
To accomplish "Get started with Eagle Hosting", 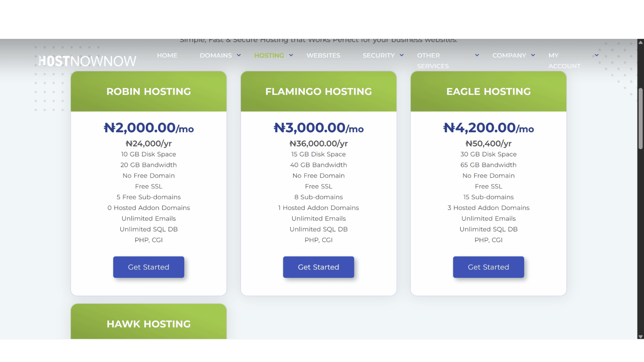I will [488, 267].
